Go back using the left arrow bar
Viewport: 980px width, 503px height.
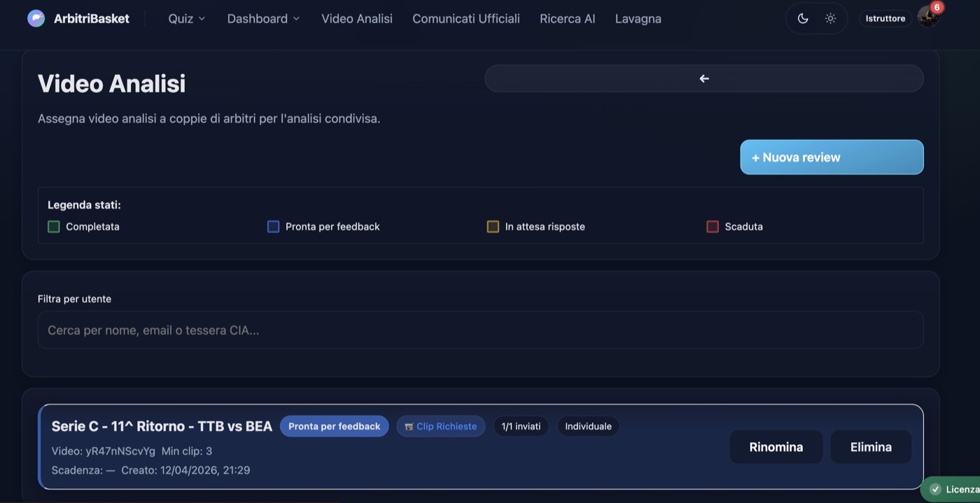click(x=704, y=78)
